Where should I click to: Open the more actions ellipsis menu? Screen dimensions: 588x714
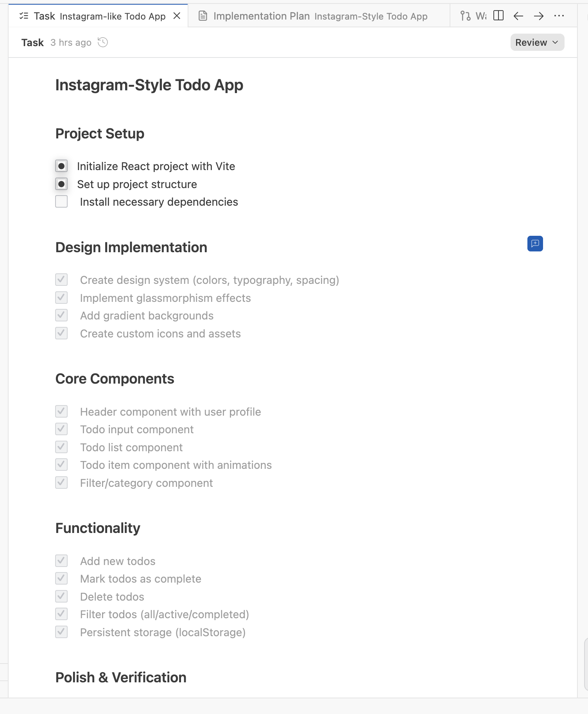559,16
